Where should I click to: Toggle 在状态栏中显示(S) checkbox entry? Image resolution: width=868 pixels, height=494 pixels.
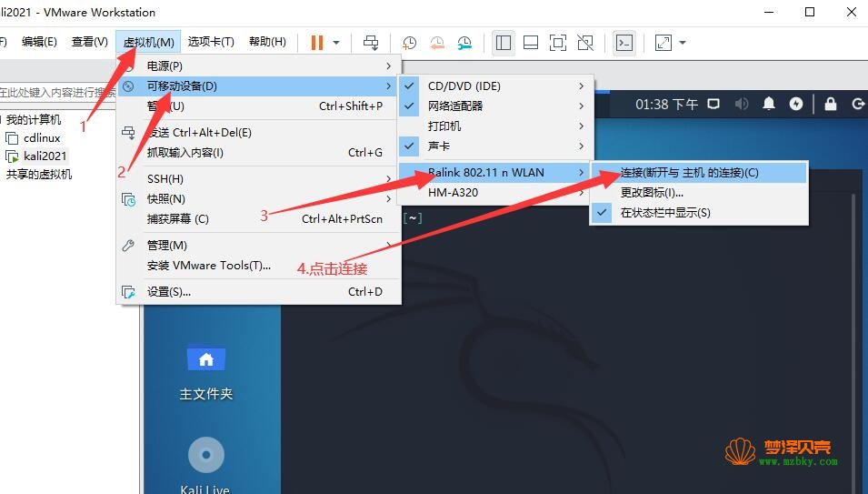(699, 212)
